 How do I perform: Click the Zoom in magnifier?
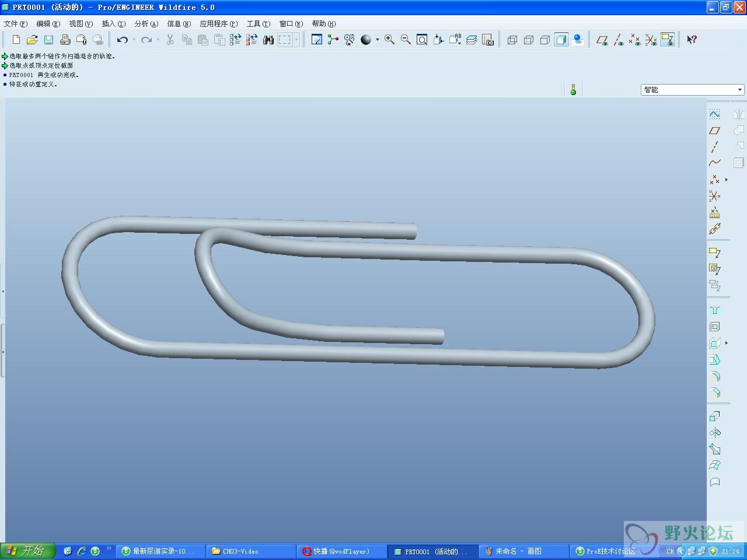[x=389, y=40]
